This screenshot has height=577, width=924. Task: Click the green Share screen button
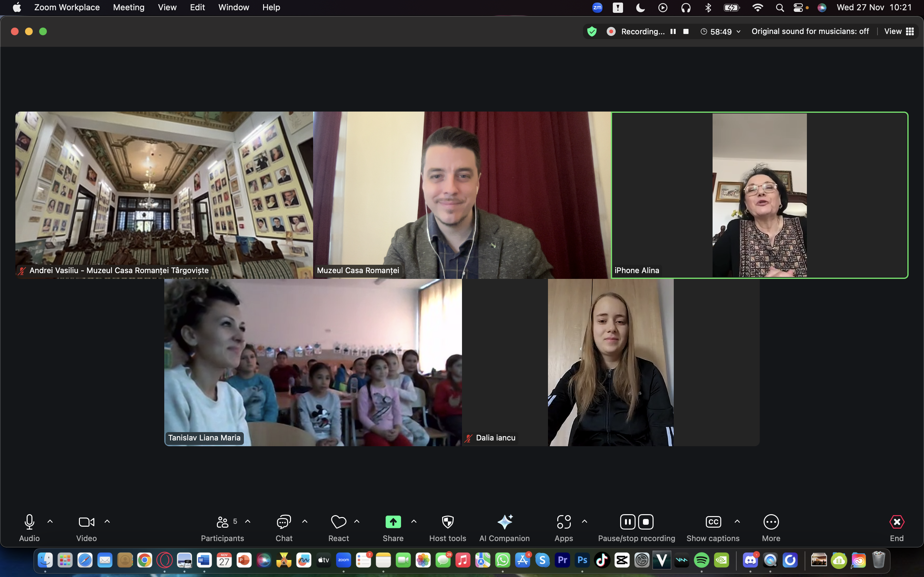[x=393, y=522]
